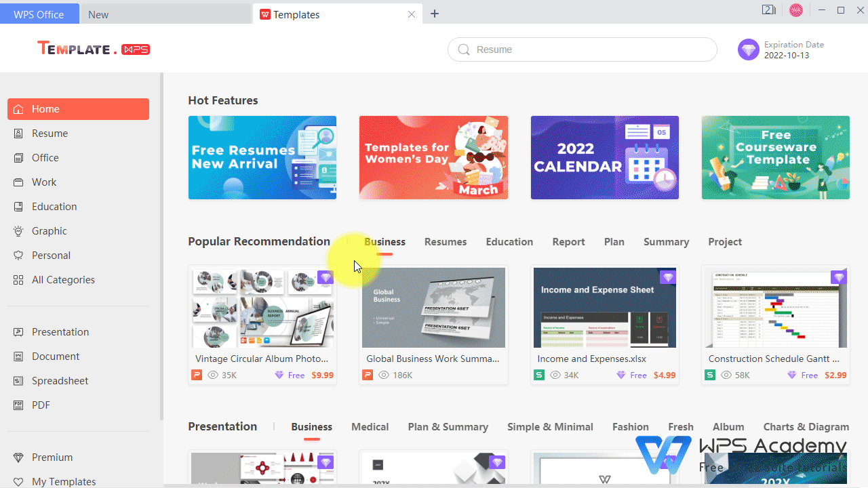Select the Office briefcase icon
The height and width of the screenshot is (488, 868).
pos(18,158)
